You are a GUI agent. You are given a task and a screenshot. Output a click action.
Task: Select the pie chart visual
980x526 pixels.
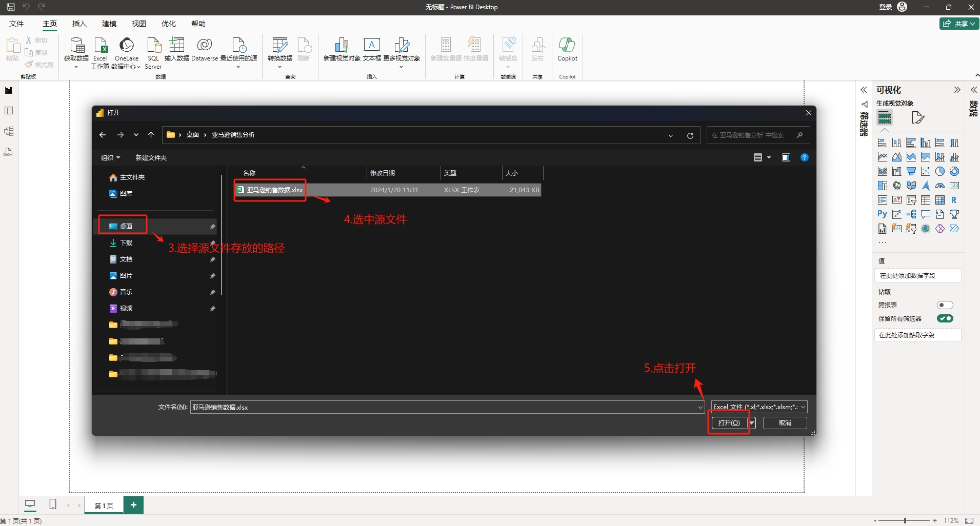940,171
